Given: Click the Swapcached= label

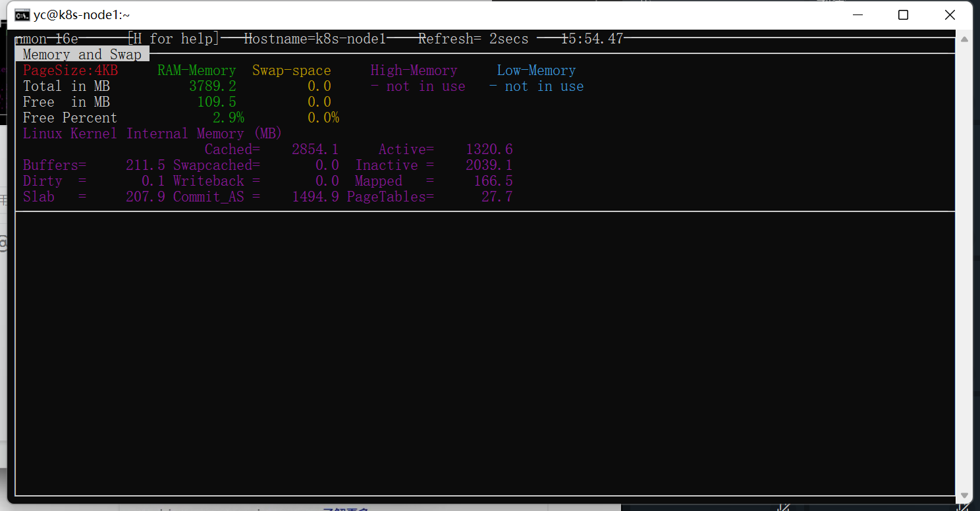Looking at the screenshot, I should point(217,165).
